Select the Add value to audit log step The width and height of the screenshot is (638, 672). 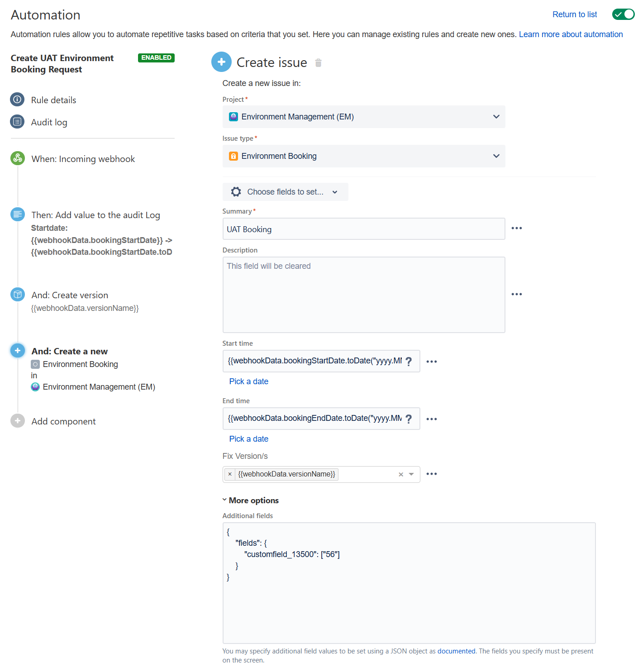coord(95,215)
